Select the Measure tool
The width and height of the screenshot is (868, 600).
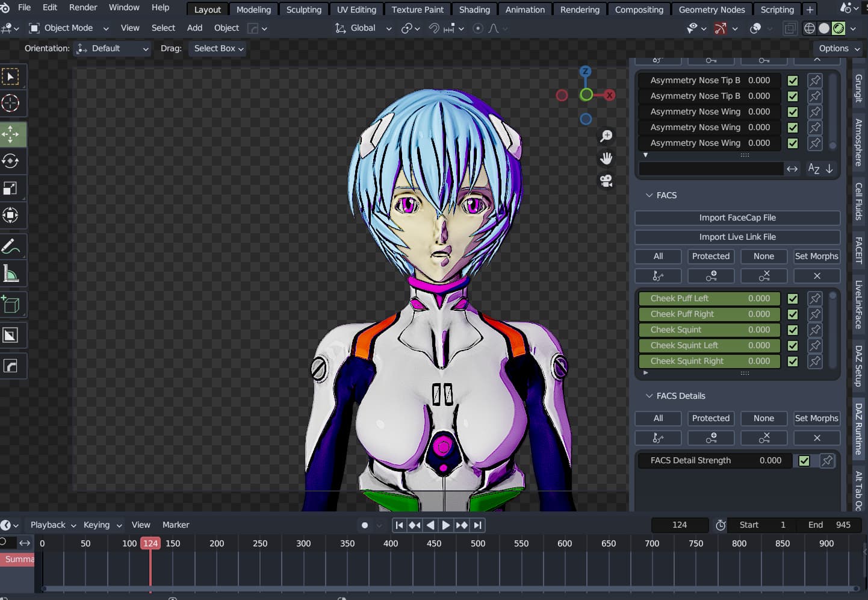11,273
